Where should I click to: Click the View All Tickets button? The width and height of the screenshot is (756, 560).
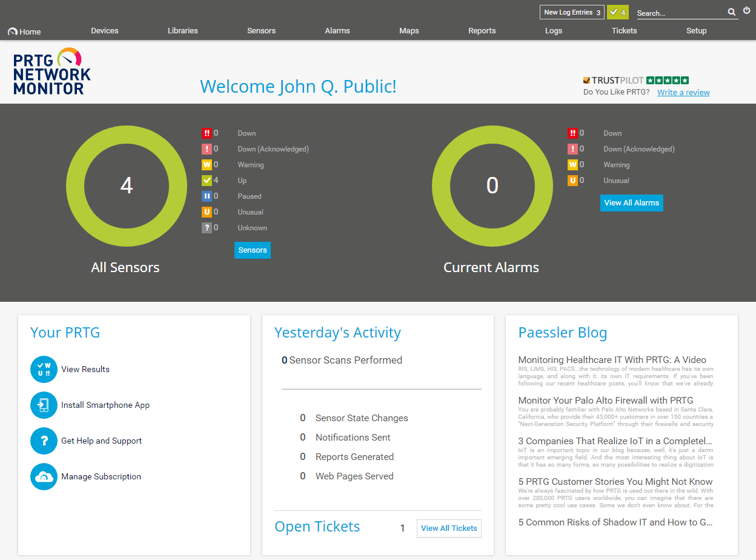click(449, 528)
